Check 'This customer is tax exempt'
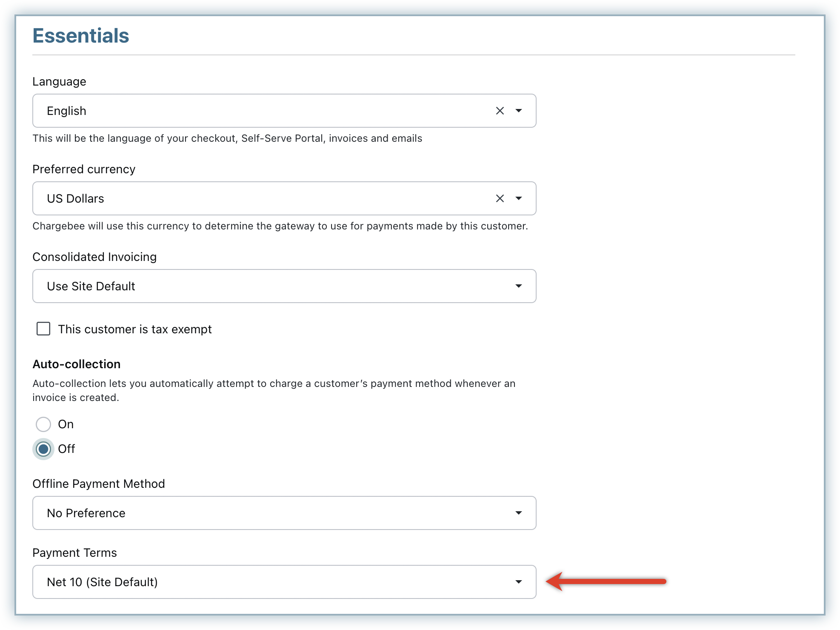The height and width of the screenshot is (630, 840). coord(43,329)
